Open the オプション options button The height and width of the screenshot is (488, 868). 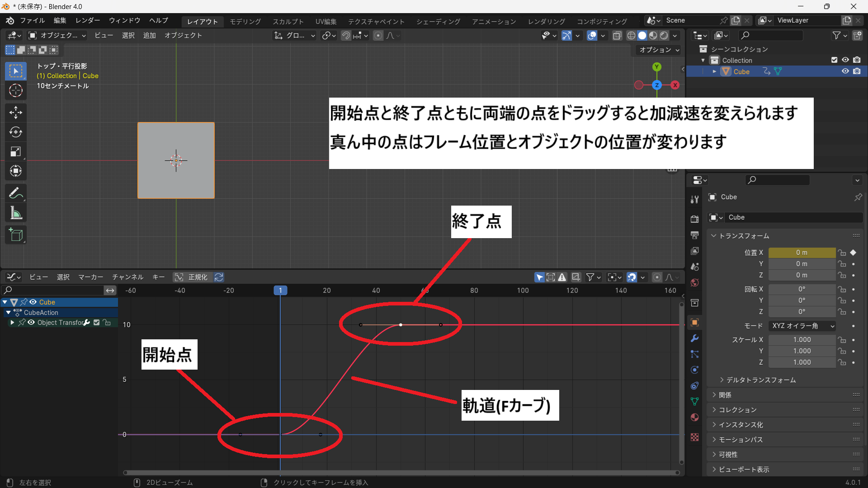(659, 50)
